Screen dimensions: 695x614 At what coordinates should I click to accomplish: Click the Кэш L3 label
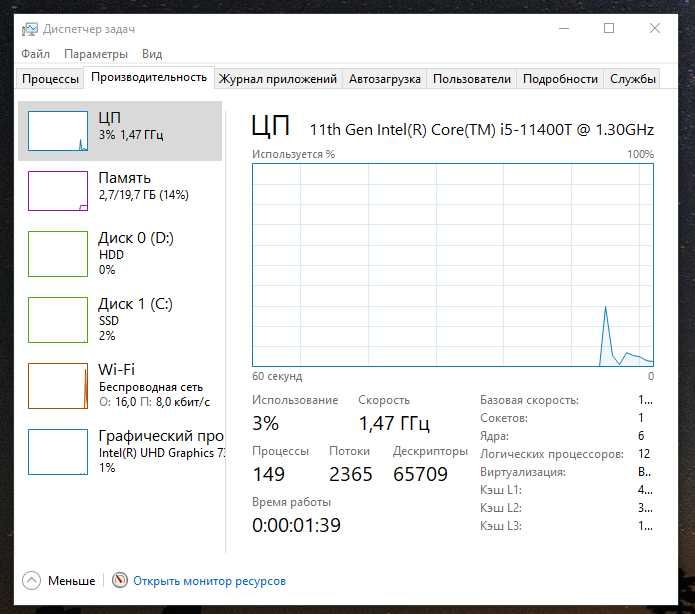(501, 526)
